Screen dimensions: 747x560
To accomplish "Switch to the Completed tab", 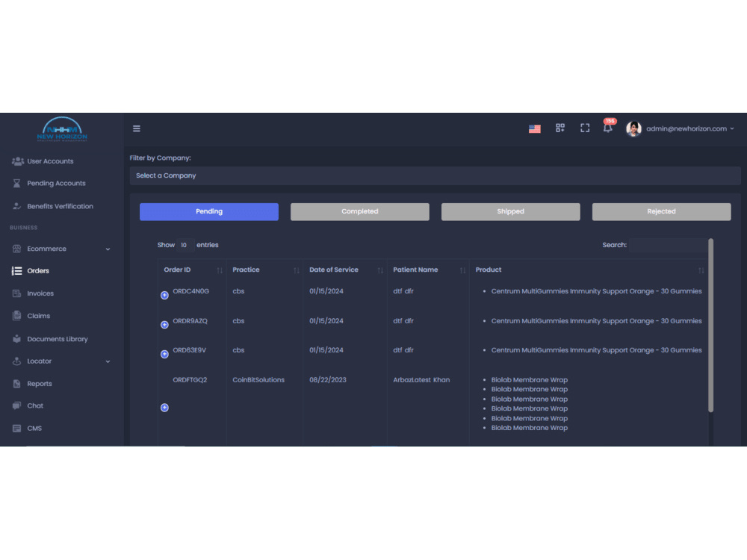I will pos(360,211).
